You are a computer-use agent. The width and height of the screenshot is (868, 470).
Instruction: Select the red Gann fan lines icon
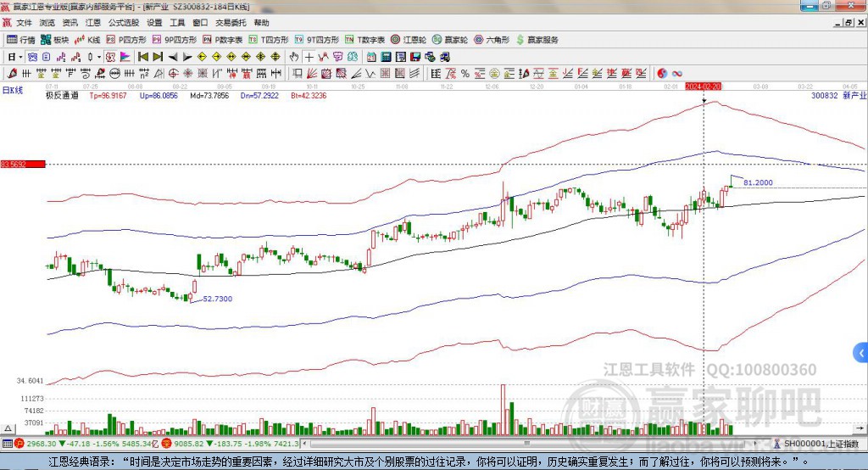pos(312,73)
